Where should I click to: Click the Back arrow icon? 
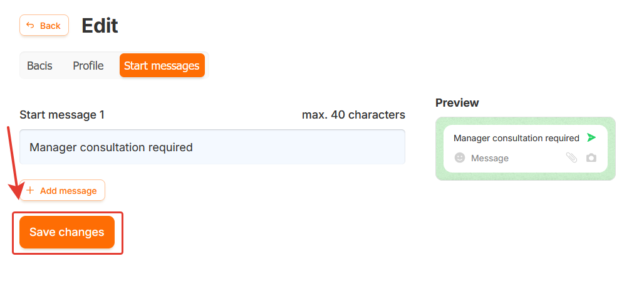pyautogui.click(x=30, y=26)
